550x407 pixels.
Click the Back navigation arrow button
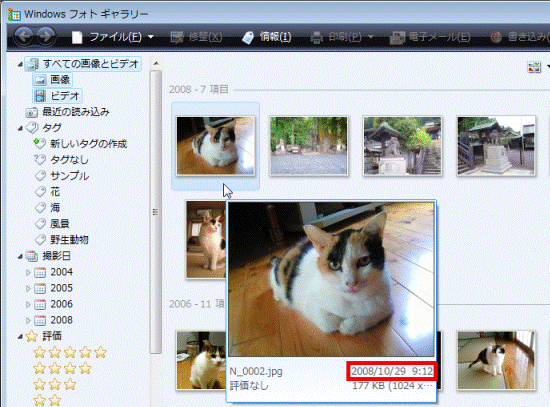24,36
